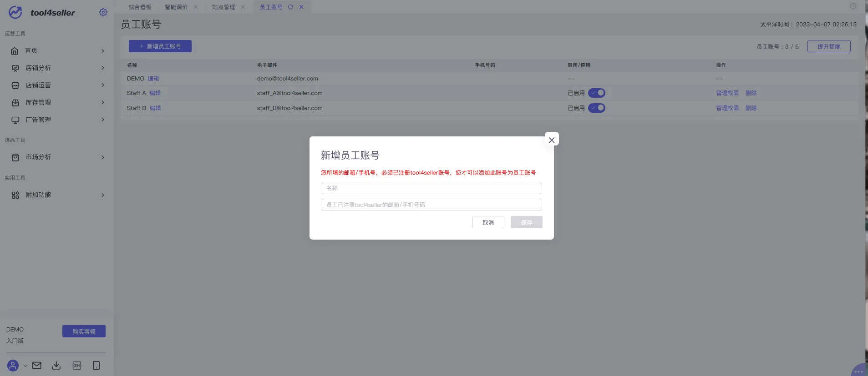Open the dropdown arrow next to the user avatar

pos(25,366)
